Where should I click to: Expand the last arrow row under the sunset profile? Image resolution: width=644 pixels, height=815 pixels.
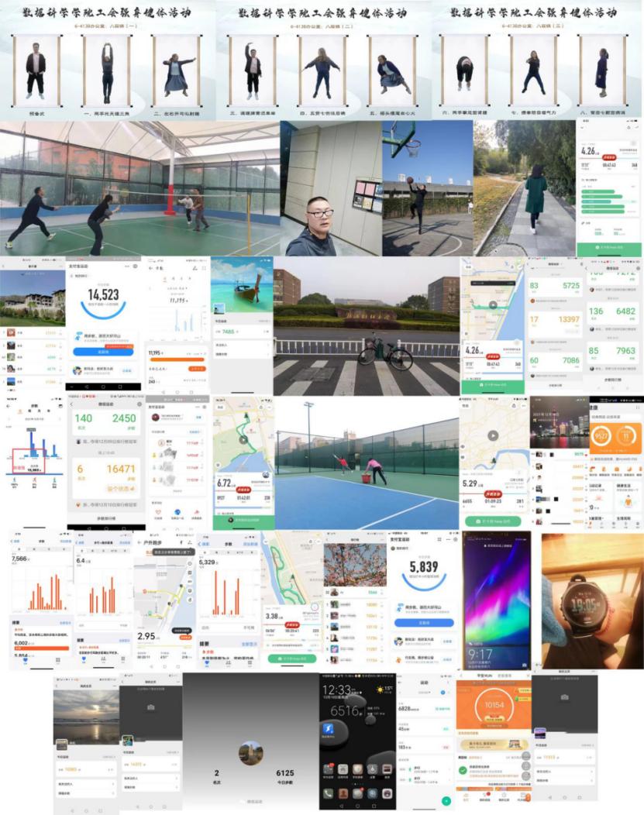click(112, 793)
